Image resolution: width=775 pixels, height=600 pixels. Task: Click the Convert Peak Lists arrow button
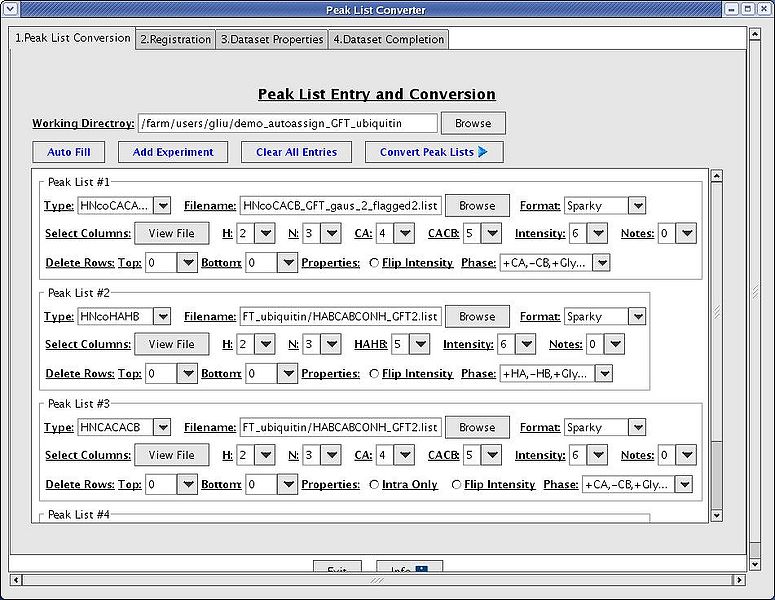click(434, 152)
